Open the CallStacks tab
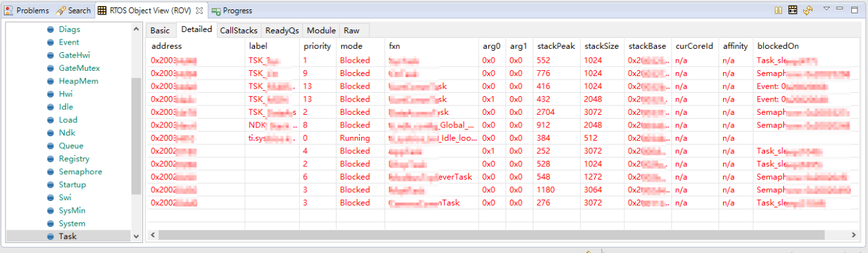868x253 pixels. point(239,30)
